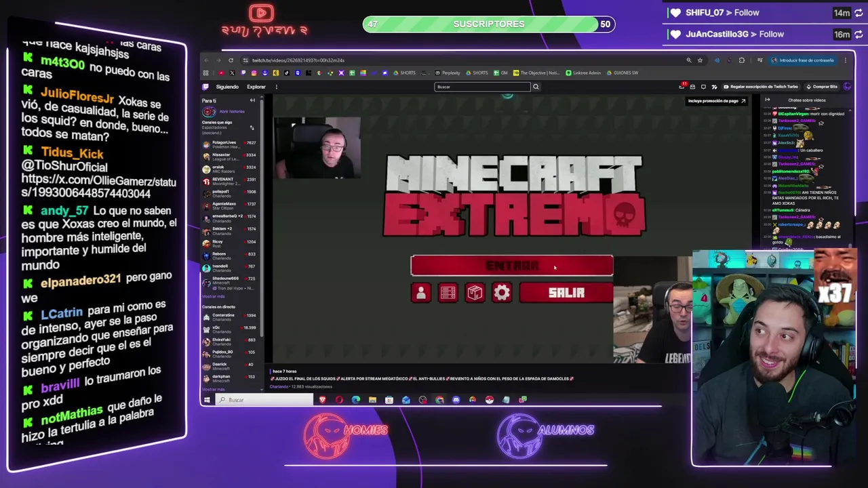Open Twitch nav three-dot more menu
868x488 pixels.
[x=277, y=87]
